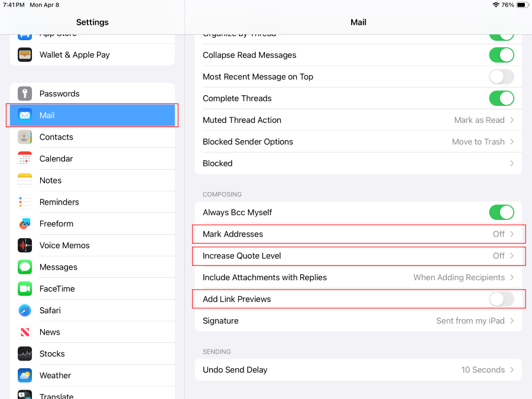Image resolution: width=532 pixels, height=399 pixels.
Task: Open Undo Send Delay options
Action: (x=358, y=370)
